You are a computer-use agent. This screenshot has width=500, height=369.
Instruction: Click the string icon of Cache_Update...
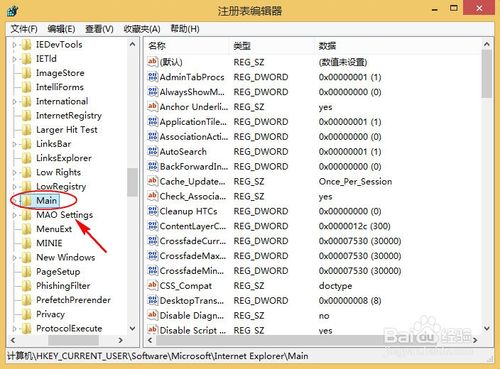152,181
